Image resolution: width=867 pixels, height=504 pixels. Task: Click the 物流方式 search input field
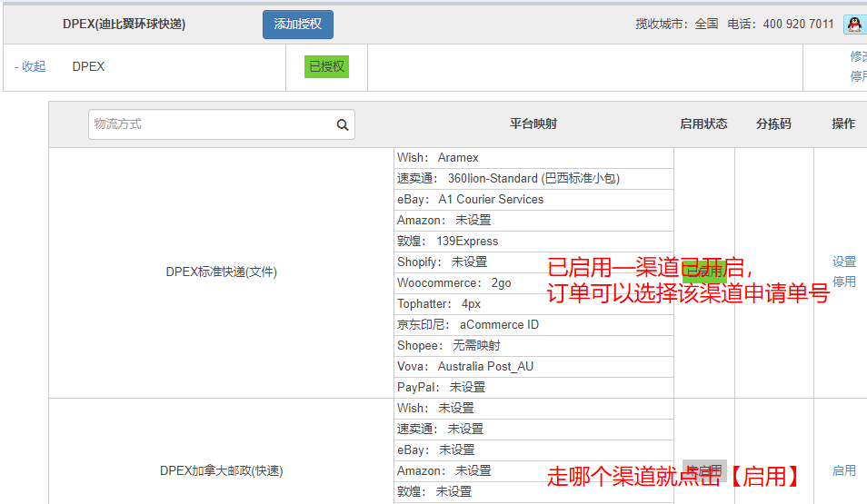click(221, 124)
